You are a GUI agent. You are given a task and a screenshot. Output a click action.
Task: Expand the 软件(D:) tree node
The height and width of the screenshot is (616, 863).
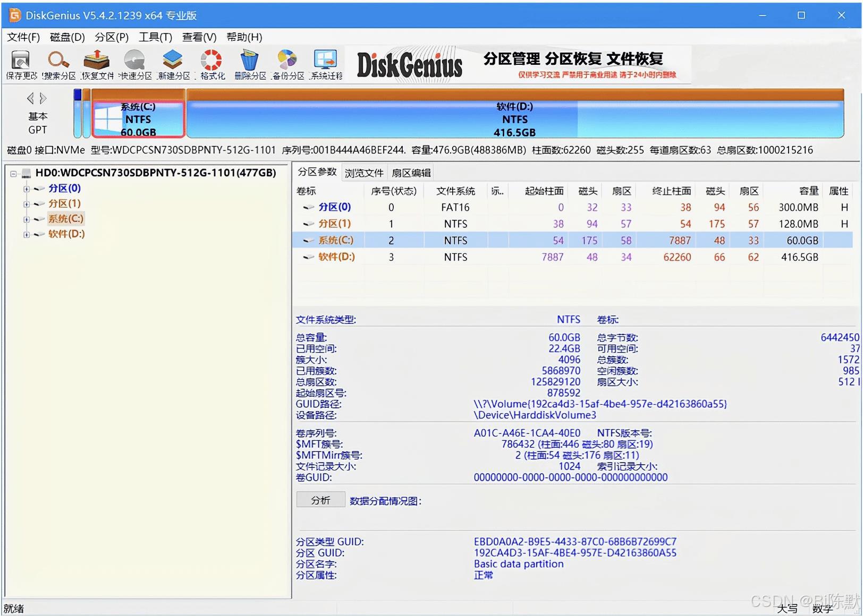coord(26,235)
